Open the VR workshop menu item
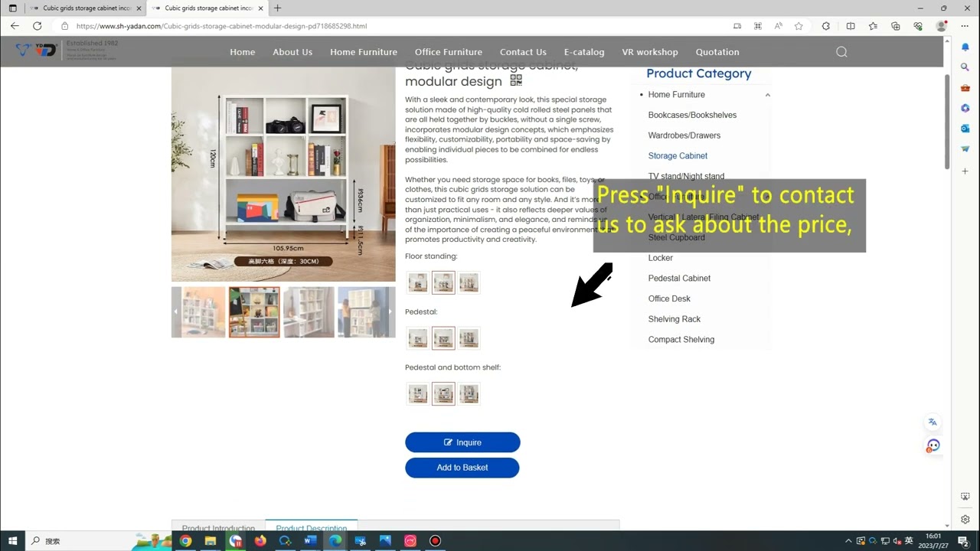This screenshot has height=551, width=980. (650, 52)
